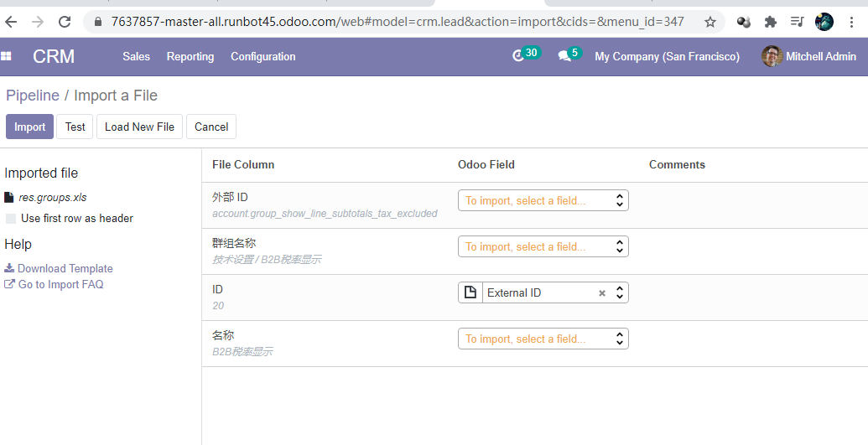The image size is (868, 445).
Task: Go back to Pipeline via breadcrumb
Action: click(33, 96)
